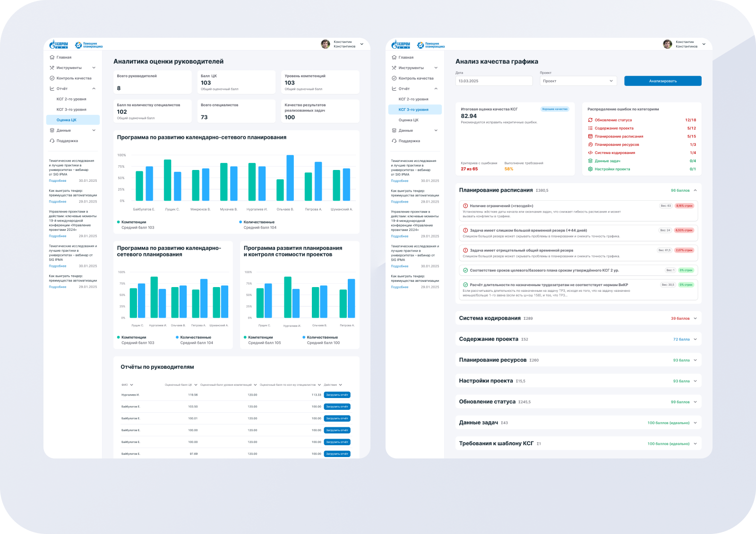Click the Количественные legend dot with average 100

tap(304, 337)
